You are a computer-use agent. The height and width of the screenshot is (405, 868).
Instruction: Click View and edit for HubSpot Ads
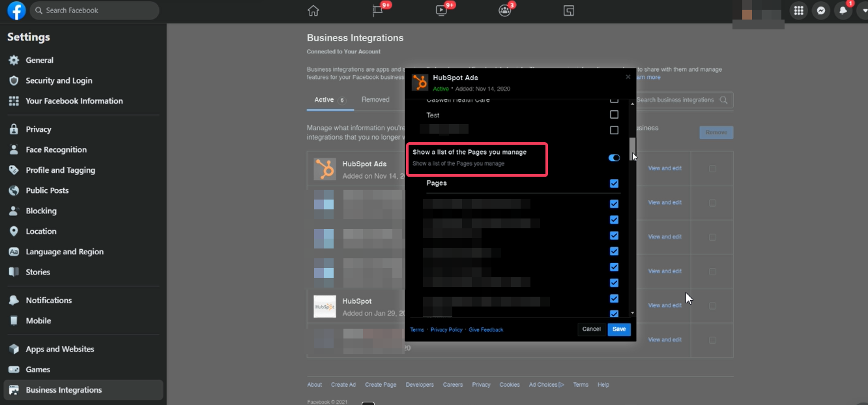(665, 168)
